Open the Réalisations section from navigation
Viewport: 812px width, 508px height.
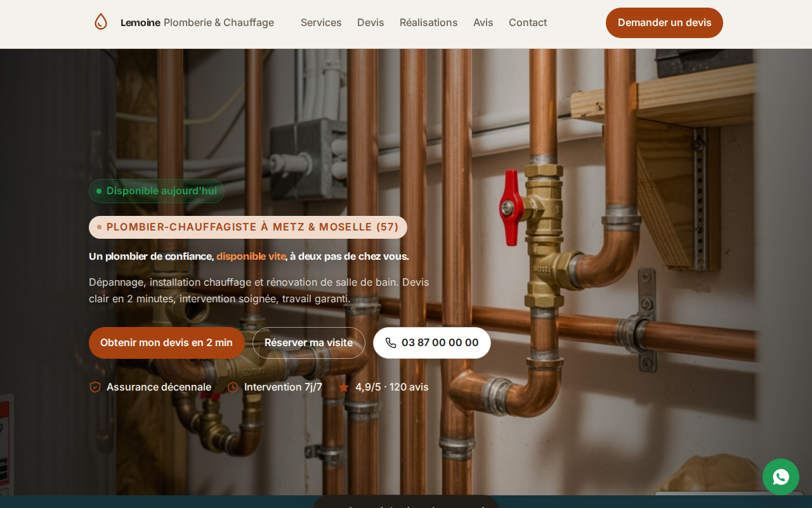429,22
